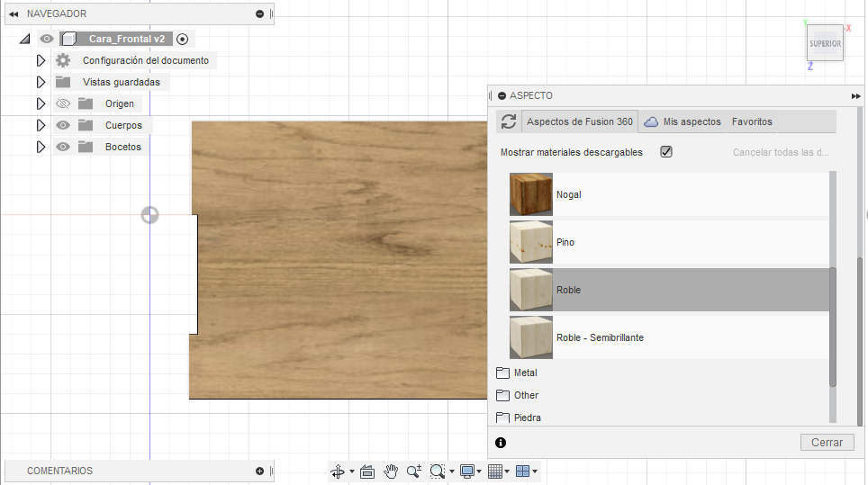Expand the Vistas guardadas node
This screenshot has height=485, width=868.
click(41, 82)
